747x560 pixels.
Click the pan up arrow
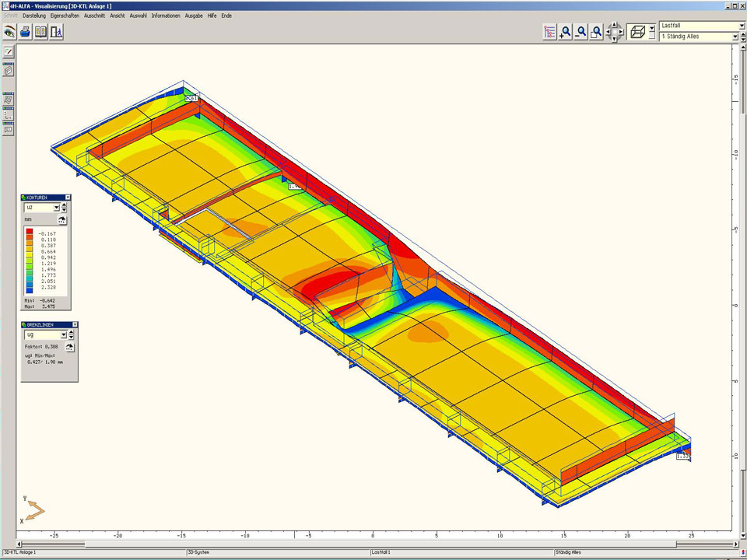pos(614,26)
